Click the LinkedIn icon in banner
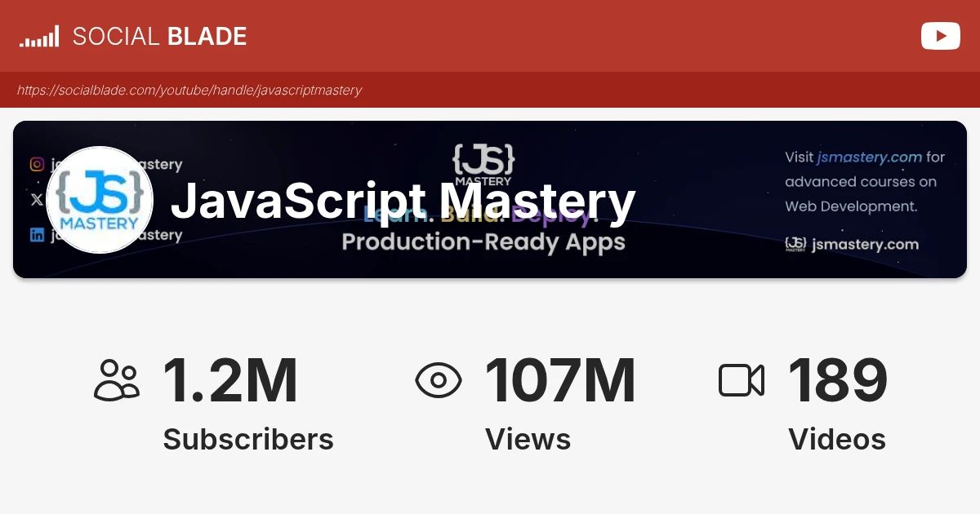 click(37, 235)
